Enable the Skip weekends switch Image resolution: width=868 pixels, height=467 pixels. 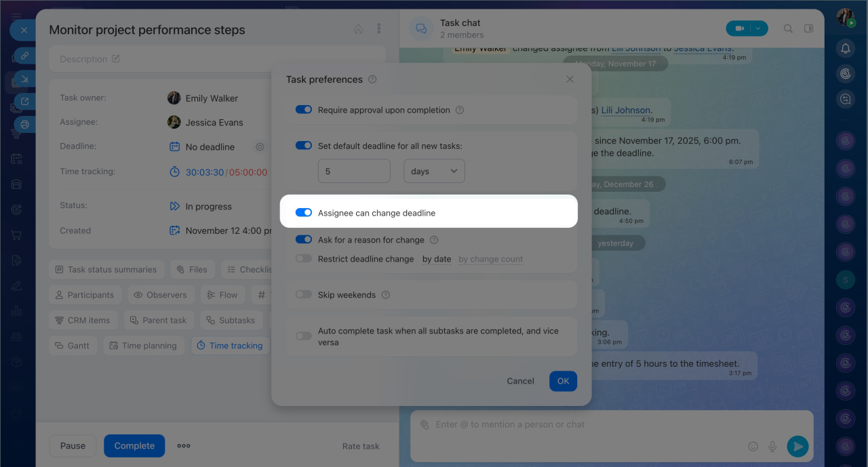pos(304,295)
